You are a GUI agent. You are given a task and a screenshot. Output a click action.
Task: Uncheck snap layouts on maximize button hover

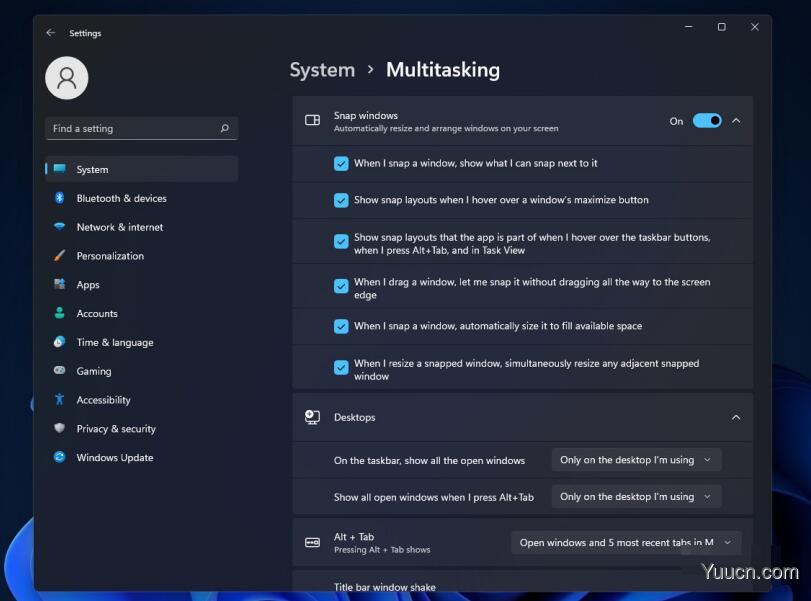point(341,200)
